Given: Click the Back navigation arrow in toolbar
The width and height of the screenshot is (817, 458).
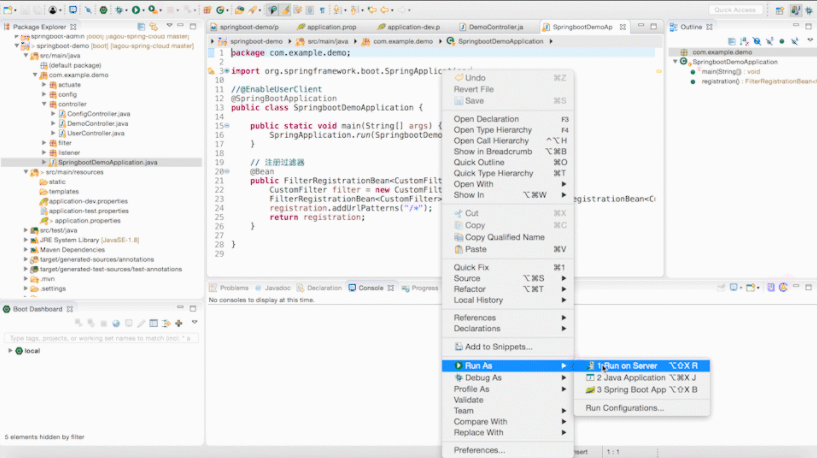Looking at the screenshot, I should click(385, 10).
